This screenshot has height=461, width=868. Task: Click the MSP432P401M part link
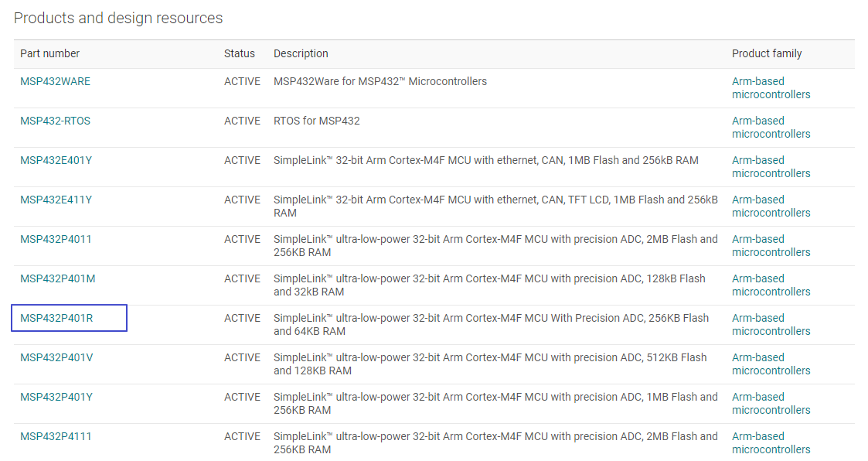coord(57,278)
